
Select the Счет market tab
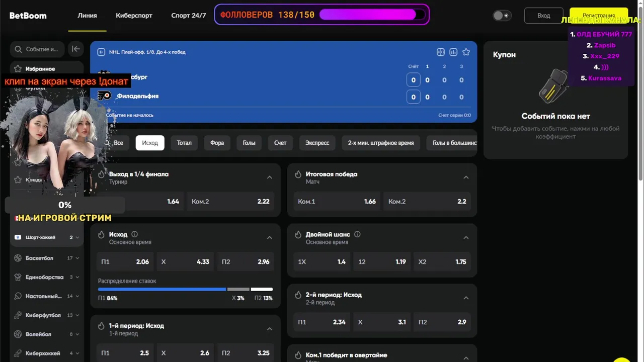click(x=280, y=143)
